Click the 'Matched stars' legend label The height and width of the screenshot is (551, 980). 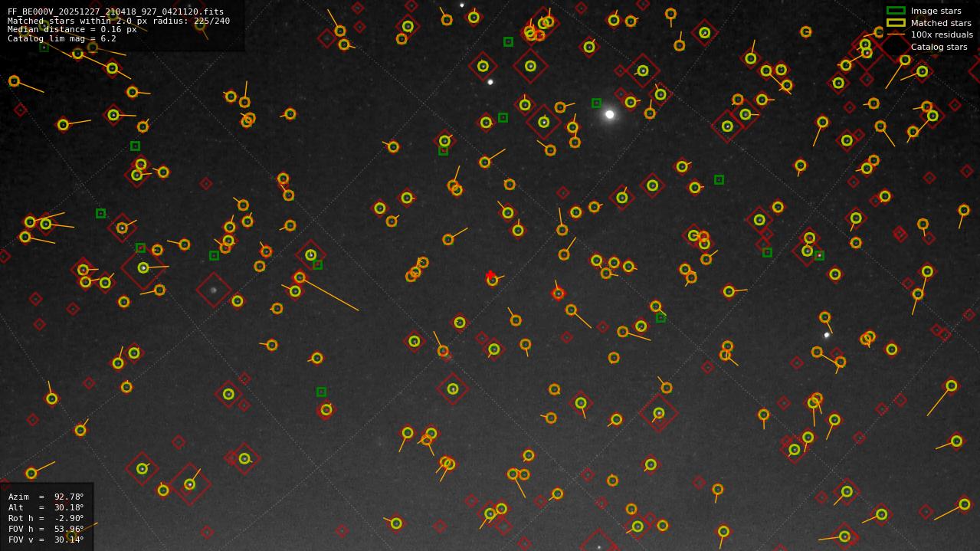pos(941,23)
